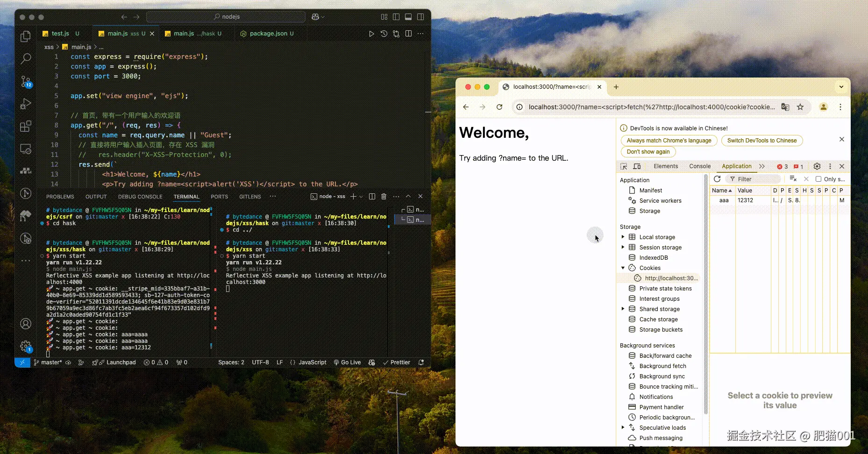The height and width of the screenshot is (454, 868).
Task: Click the split editor icon
Action: 409,34
